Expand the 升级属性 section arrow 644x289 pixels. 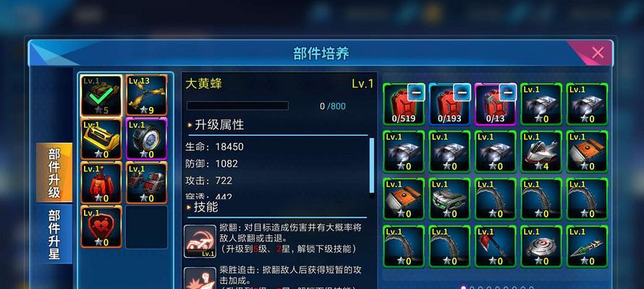pos(190,125)
